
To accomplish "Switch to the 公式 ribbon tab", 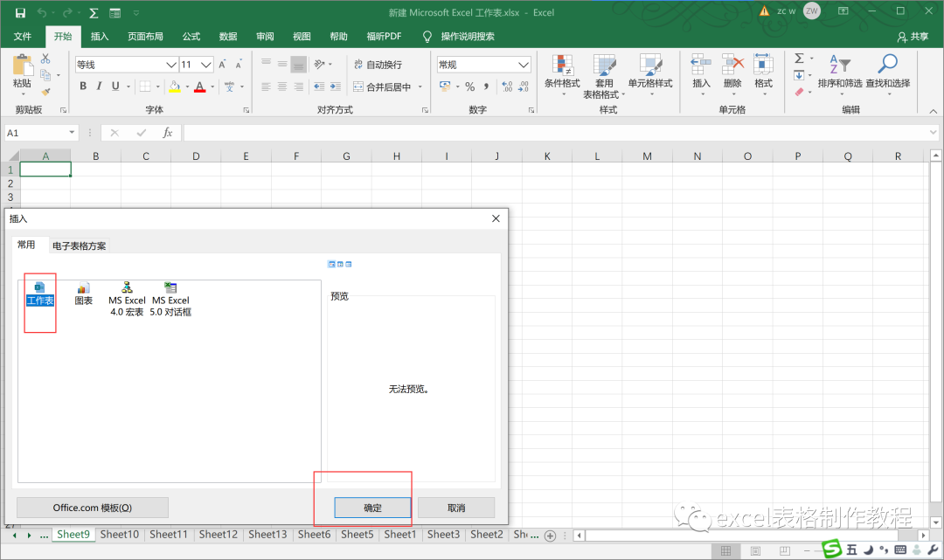I will (x=191, y=36).
